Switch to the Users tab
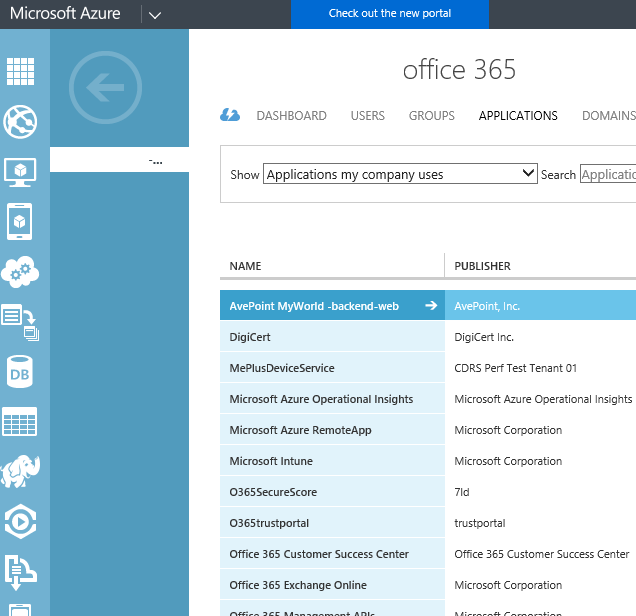 [367, 116]
